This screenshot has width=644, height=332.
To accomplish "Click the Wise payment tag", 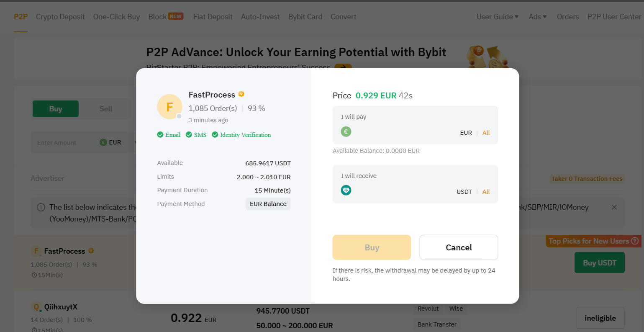I will (x=456, y=309).
